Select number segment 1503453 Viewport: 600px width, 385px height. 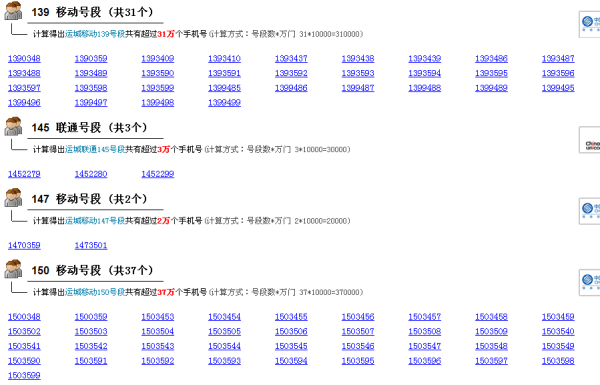(158, 317)
